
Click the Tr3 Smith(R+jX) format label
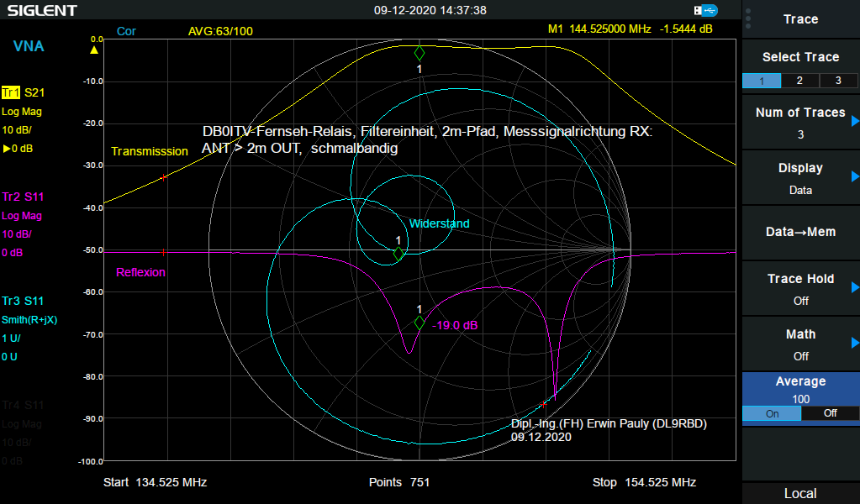tap(29, 320)
